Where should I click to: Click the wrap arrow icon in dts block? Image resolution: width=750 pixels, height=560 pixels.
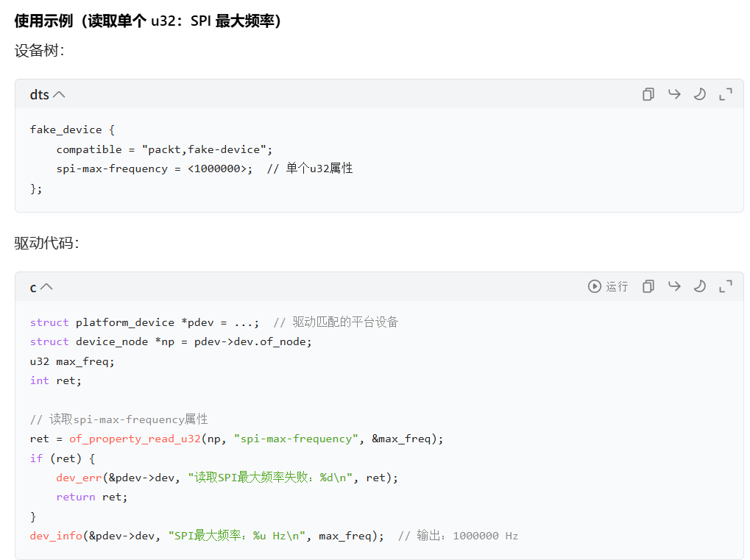coord(674,94)
